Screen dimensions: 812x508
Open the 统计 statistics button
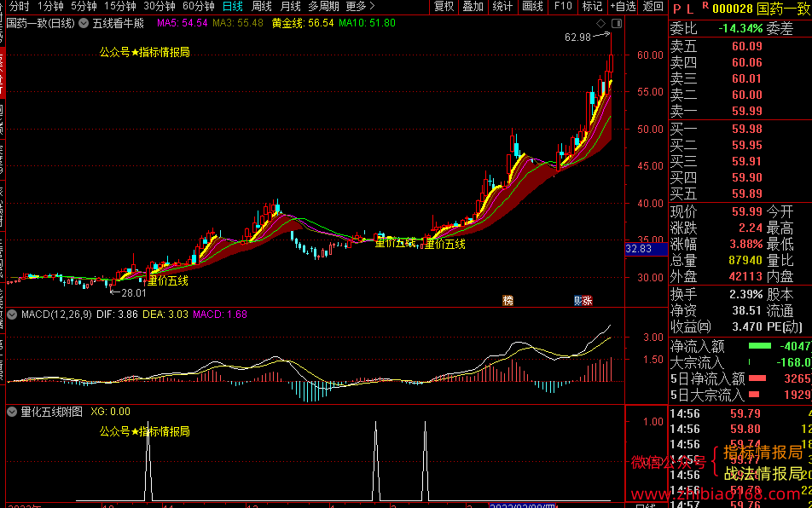(502, 7)
